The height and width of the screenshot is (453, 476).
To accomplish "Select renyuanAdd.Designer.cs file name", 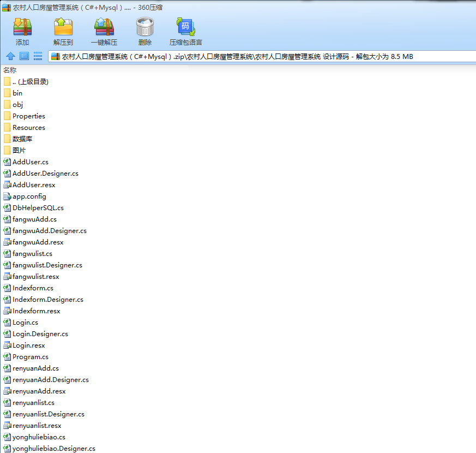I will (51, 380).
